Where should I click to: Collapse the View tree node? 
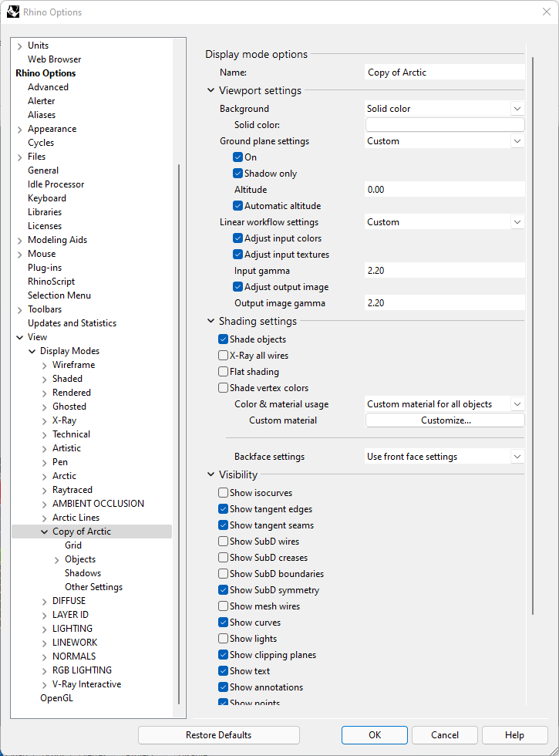coord(20,338)
